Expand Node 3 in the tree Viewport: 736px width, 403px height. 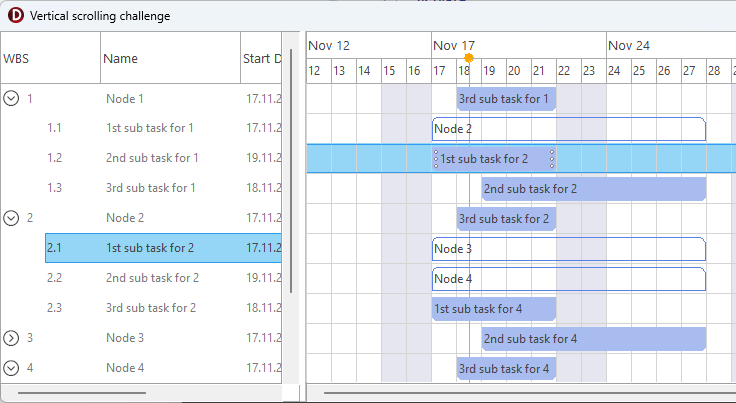(x=12, y=338)
